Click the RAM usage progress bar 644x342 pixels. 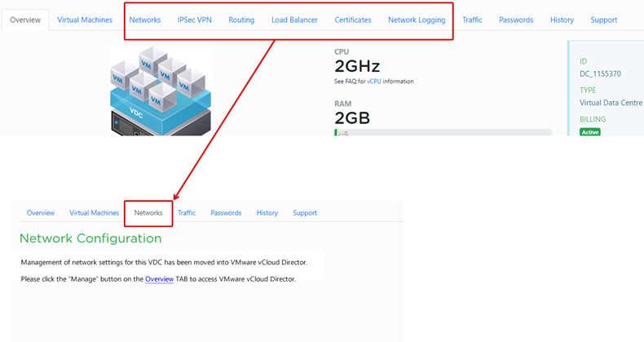tap(443, 132)
